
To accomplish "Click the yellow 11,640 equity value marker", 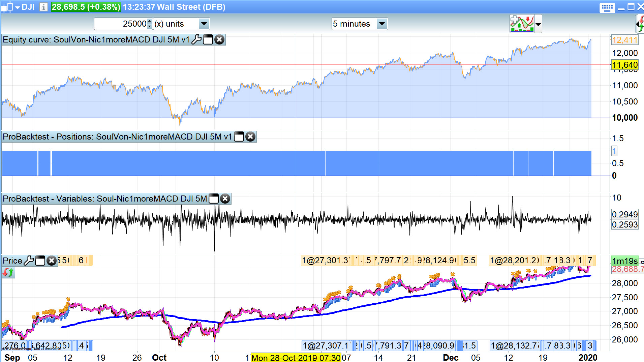I will click(x=625, y=65).
